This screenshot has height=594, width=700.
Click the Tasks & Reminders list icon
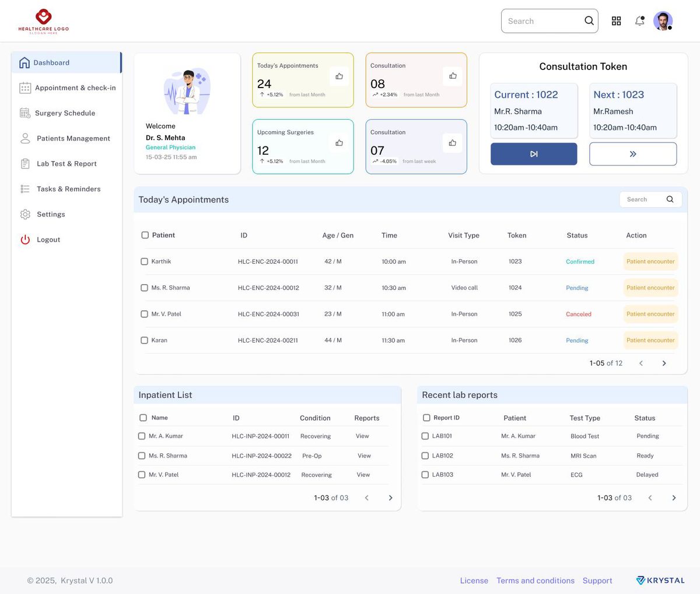25,189
